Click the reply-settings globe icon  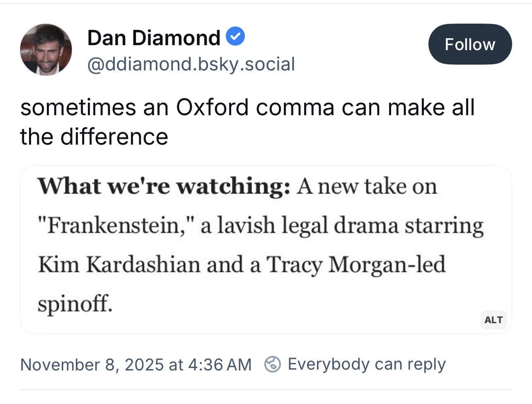(273, 364)
